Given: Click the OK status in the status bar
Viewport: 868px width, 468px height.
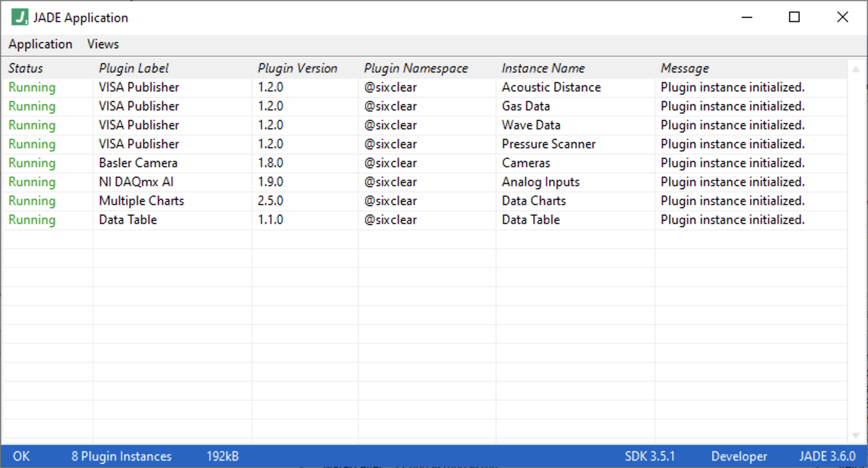Looking at the screenshot, I should pyautogui.click(x=22, y=456).
